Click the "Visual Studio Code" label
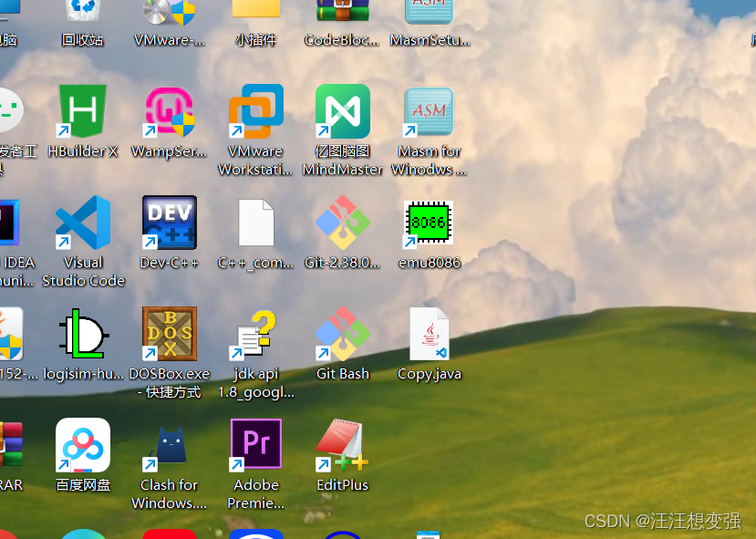Viewport: 756px width, 539px height. tap(83, 272)
